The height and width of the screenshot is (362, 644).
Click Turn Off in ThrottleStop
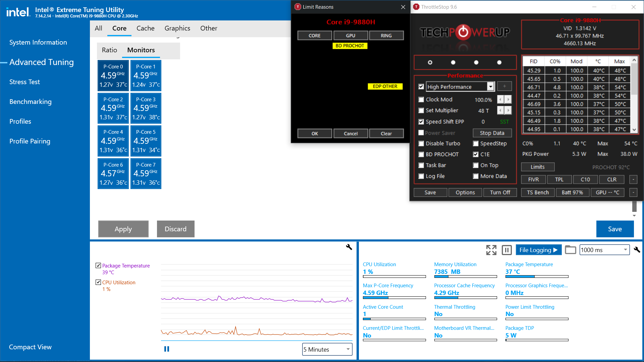[500, 192]
